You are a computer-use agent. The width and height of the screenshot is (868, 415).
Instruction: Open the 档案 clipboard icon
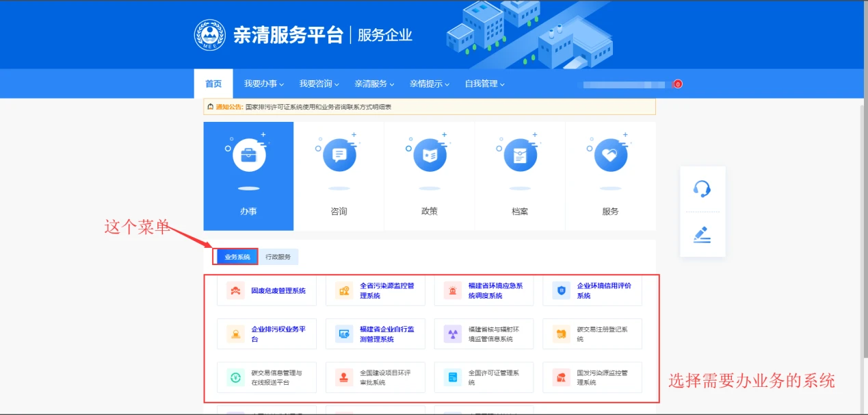tap(520, 157)
